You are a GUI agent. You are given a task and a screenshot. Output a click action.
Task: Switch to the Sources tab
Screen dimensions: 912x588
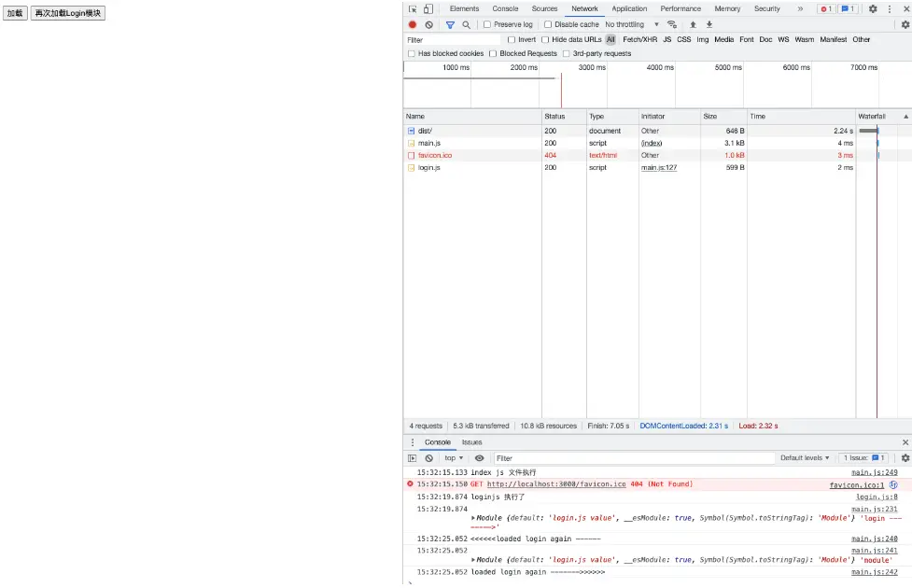pos(544,9)
